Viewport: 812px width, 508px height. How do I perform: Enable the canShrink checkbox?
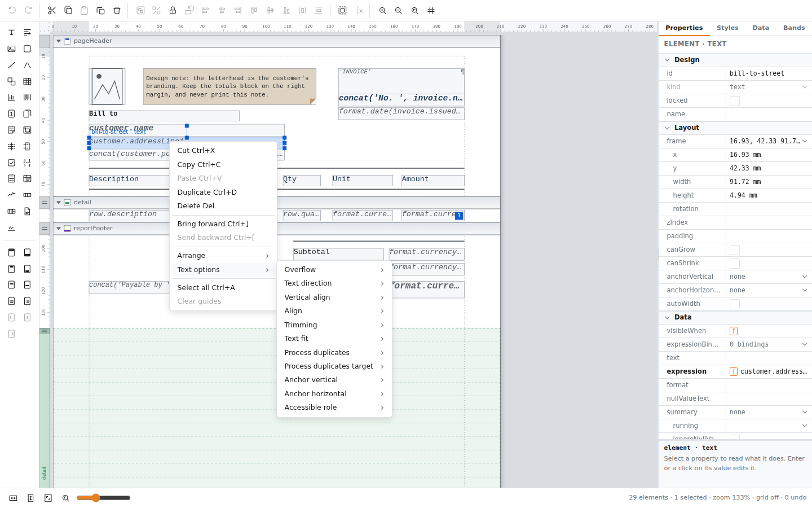735,263
